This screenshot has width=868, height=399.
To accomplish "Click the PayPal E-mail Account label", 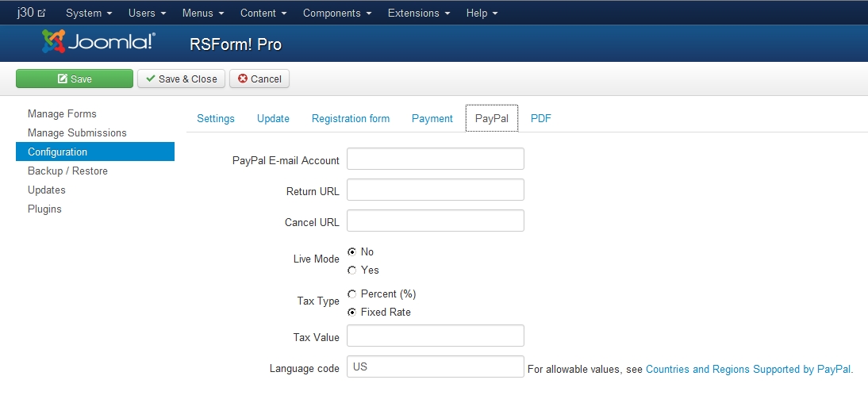I will (x=286, y=160).
